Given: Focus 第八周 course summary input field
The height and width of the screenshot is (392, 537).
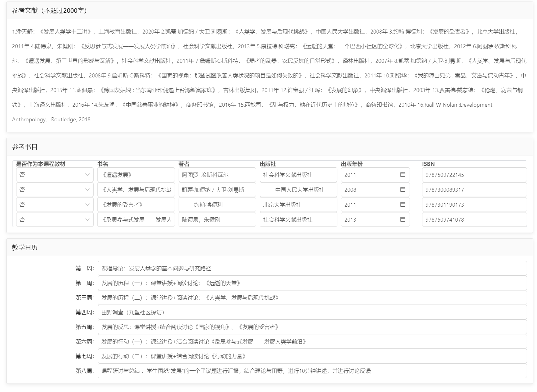Looking at the screenshot, I should (x=312, y=371).
